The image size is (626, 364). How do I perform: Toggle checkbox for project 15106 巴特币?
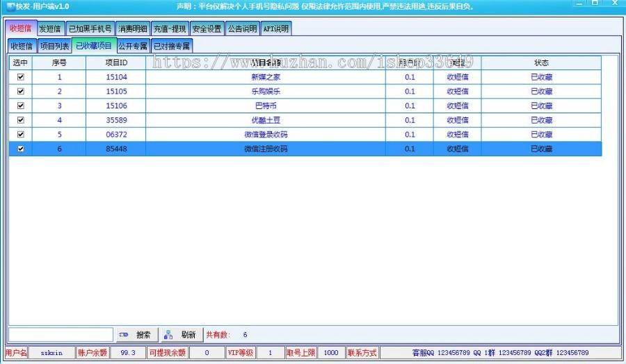pyautogui.click(x=20, y=106)
